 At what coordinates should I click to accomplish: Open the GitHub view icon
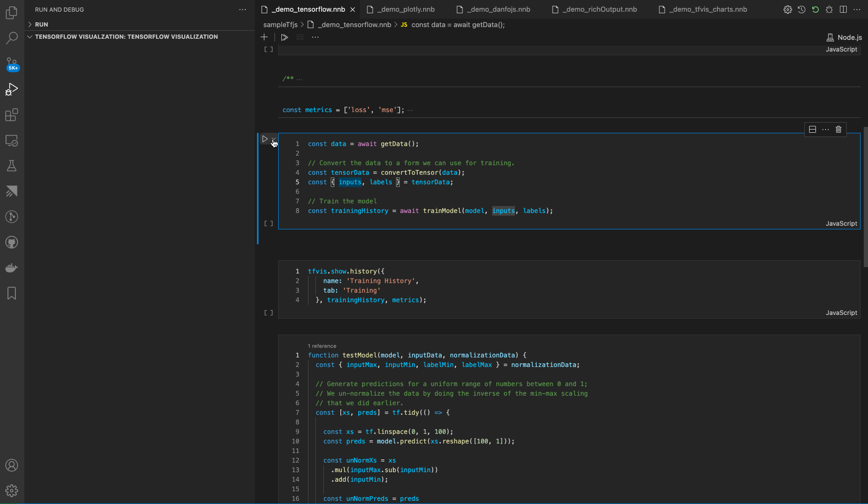pyautogui.click(x=12, y=242)
